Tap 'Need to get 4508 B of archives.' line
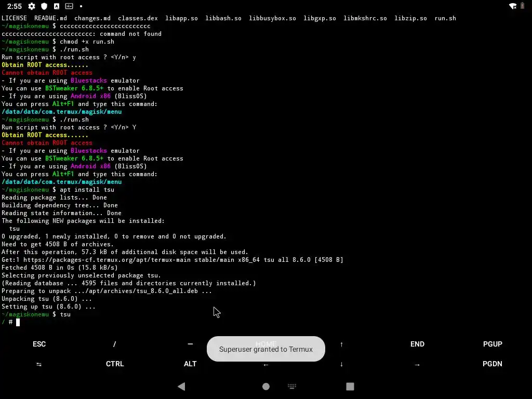 58,244
